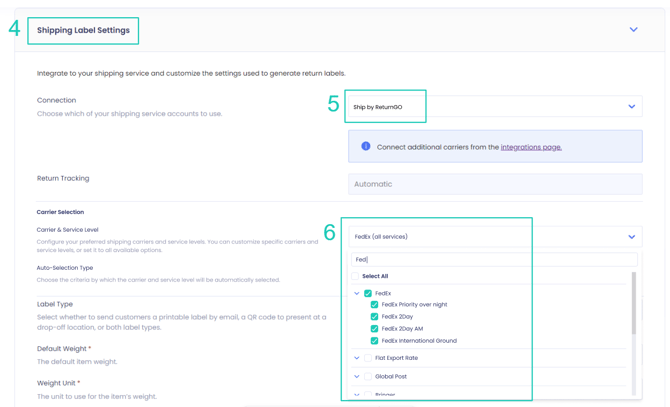Click the Return Tracking Automatic field
The image size is (670, 407).
[x=494, y=184]
